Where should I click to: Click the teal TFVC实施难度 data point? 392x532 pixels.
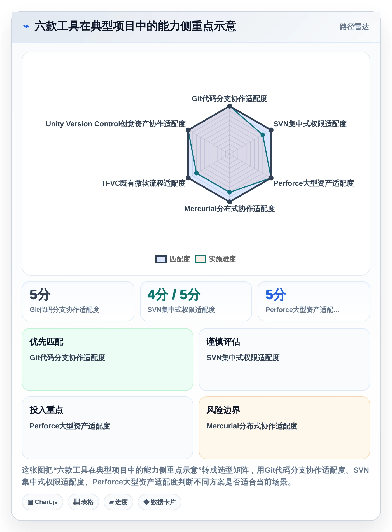tap(197, 173)
